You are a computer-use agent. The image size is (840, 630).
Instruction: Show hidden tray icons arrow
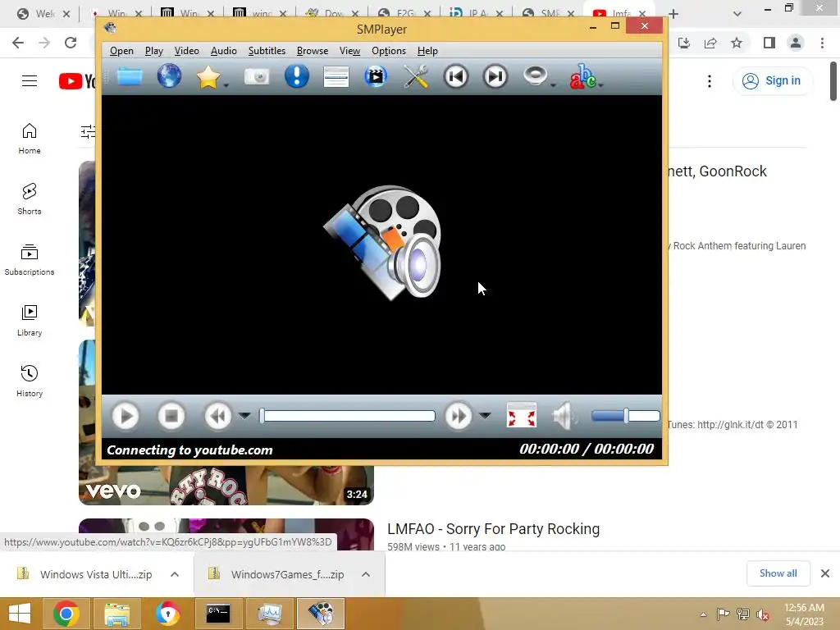coord(703,614)
